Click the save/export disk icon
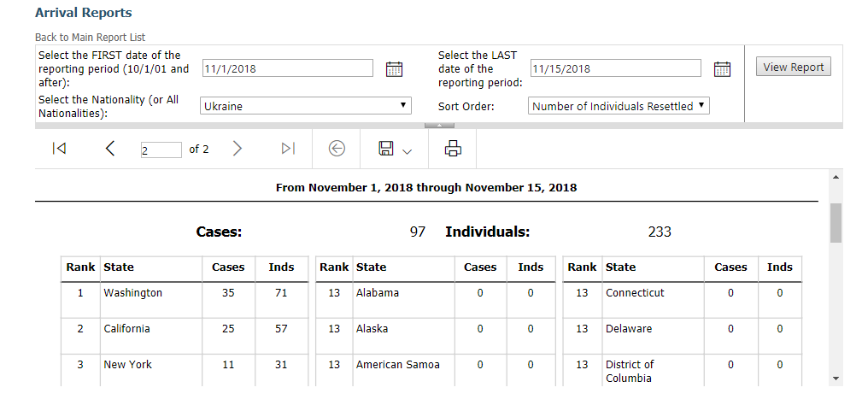Image resolution: width=868 pixels, height=411 pixels. tap(386, 149)
